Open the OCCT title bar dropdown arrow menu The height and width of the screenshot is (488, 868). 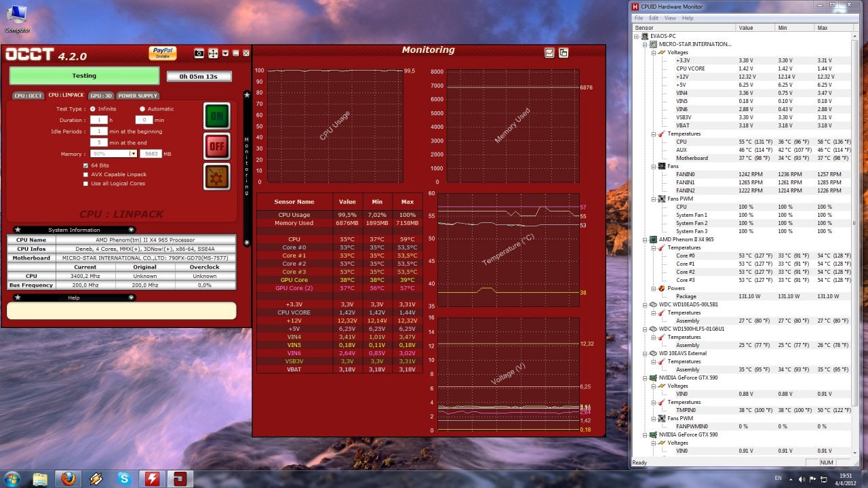[x=225, y=53]
